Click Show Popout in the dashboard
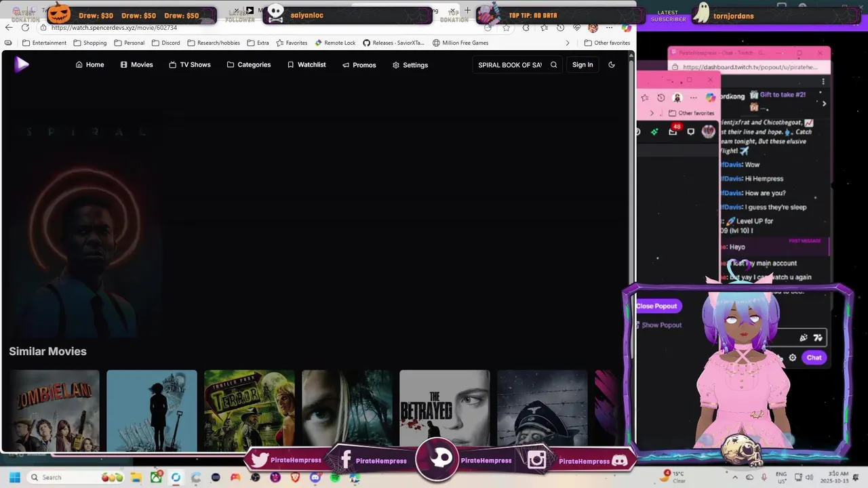Viewport: 868px width, 488px height. [x=658, y=325]
